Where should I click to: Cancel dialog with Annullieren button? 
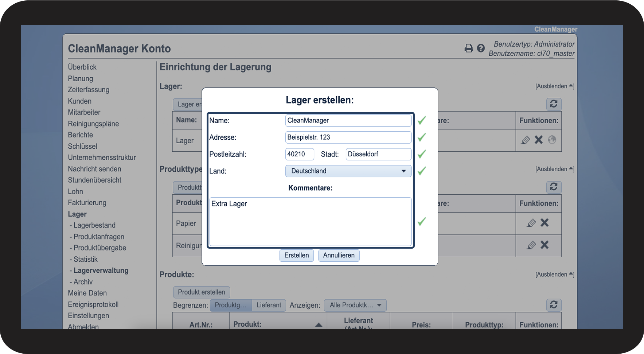(x=339, y=255)
